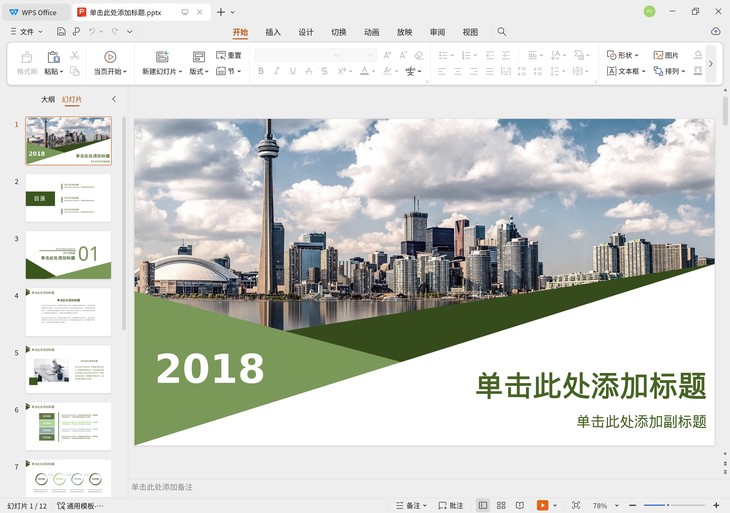The width and height of the screenshot is (730, 513).
Task: Click the 重置 reset button
Action: (229, 56)
